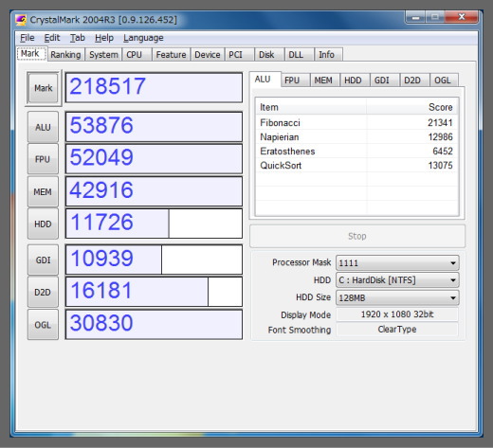Click the Stop button
This screenshot has width=493, height=448.
coord(357,236)
